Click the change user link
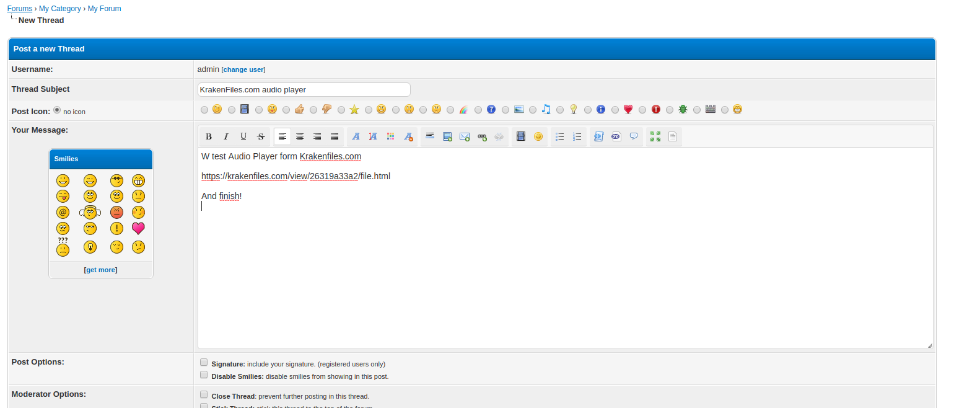The width and height of the screenshot is (980, 408). [x=243, y=70]
